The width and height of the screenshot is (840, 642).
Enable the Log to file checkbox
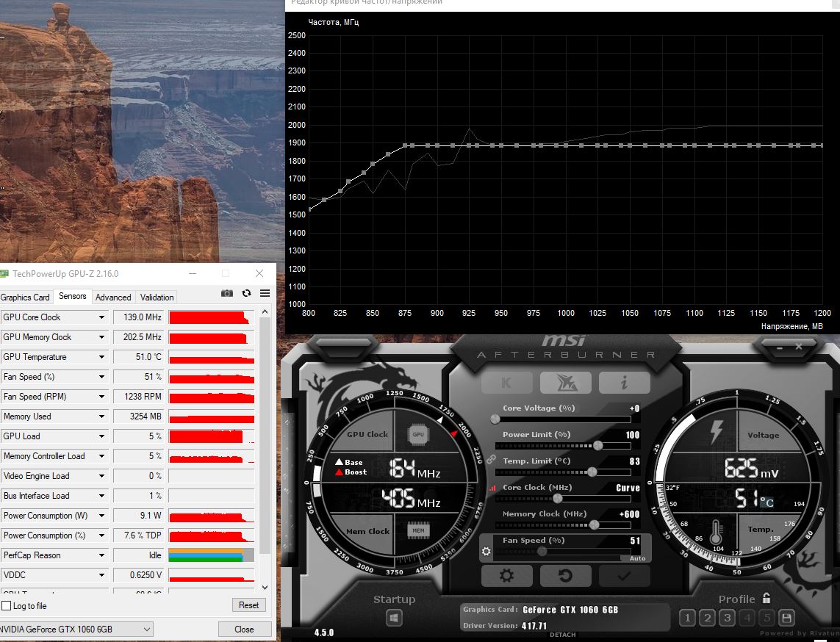(x=7, y=605)
